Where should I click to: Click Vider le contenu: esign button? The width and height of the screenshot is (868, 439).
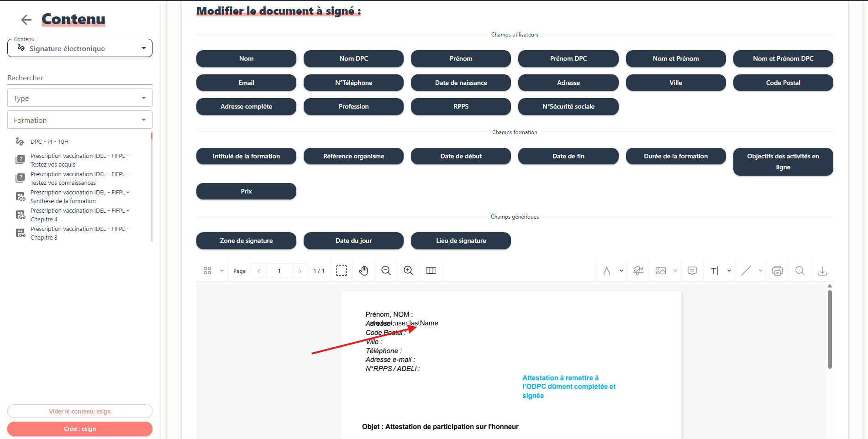click(80, 411)
